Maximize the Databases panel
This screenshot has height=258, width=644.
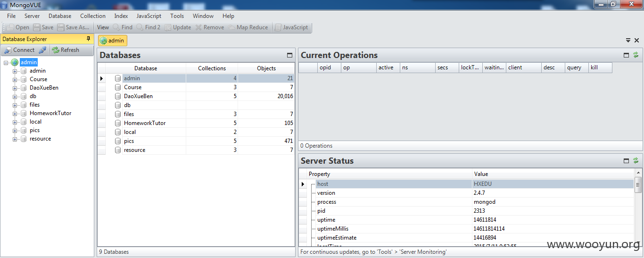pos(289,55)
